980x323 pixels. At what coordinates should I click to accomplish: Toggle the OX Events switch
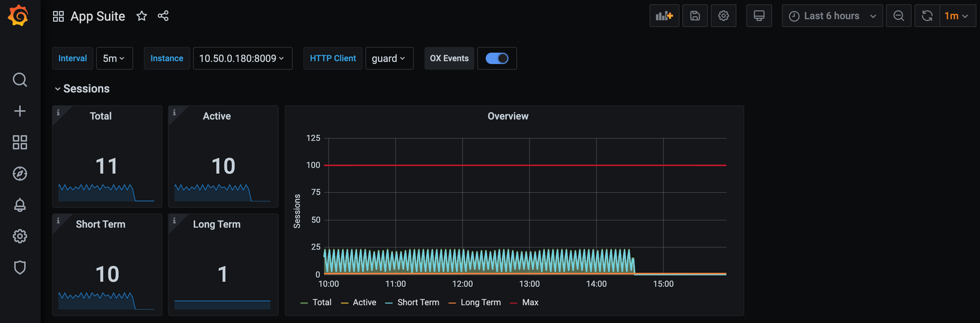pos(497,58)
